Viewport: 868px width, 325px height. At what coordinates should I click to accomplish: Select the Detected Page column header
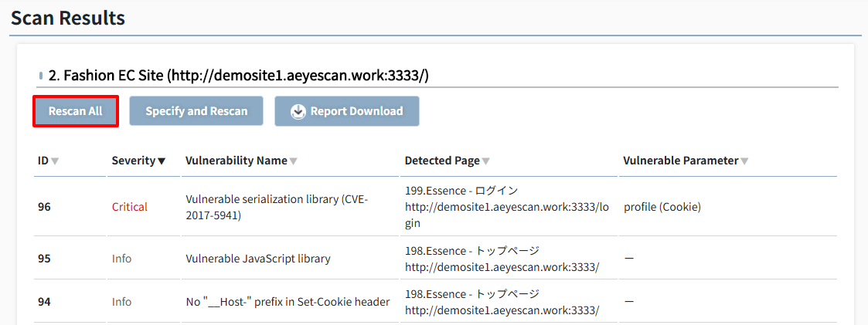442,161
